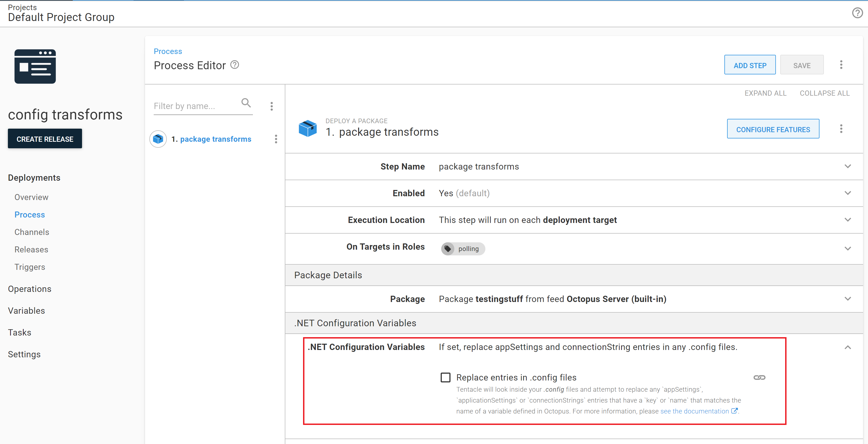Viewport: 868px width, 444px height.
Task: Open Tasks in the sidebar
Action: [20, 333]
